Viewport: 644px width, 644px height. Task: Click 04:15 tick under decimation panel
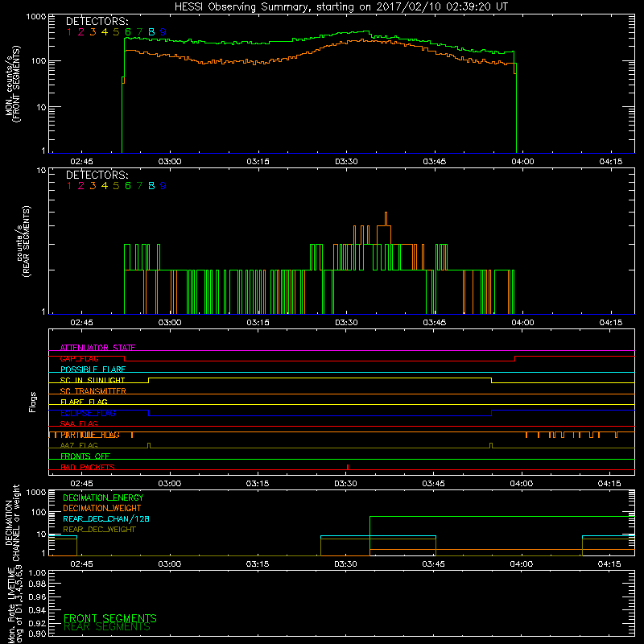(x=609, y=564)
